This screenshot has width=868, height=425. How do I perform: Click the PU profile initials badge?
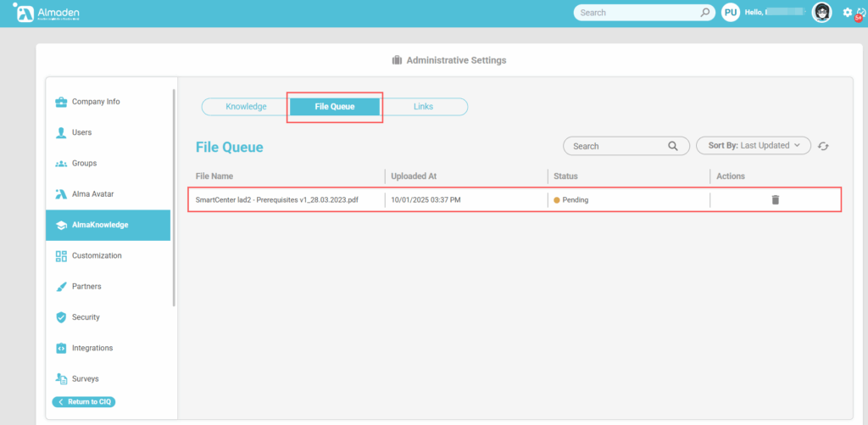click(730, 13)
